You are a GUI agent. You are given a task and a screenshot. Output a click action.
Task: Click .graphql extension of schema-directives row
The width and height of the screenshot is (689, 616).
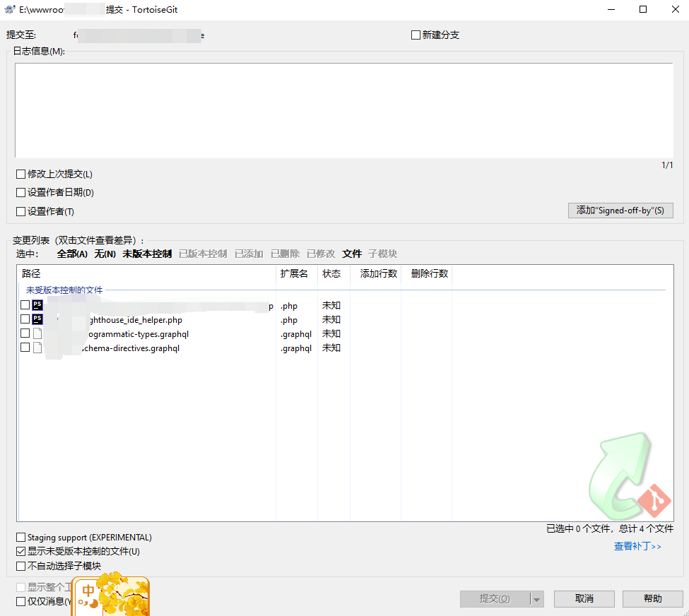pyautogui.click(x=296, y=348)
